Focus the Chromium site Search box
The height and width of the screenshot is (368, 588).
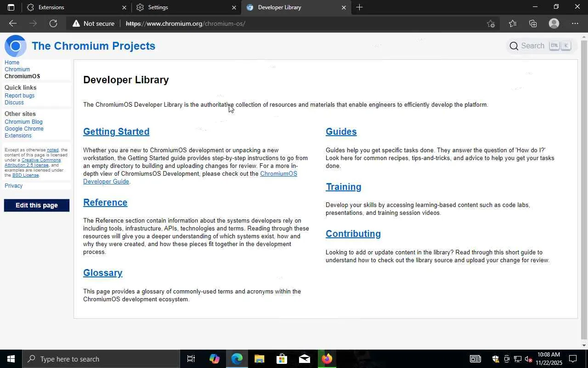tap(541, 46)
